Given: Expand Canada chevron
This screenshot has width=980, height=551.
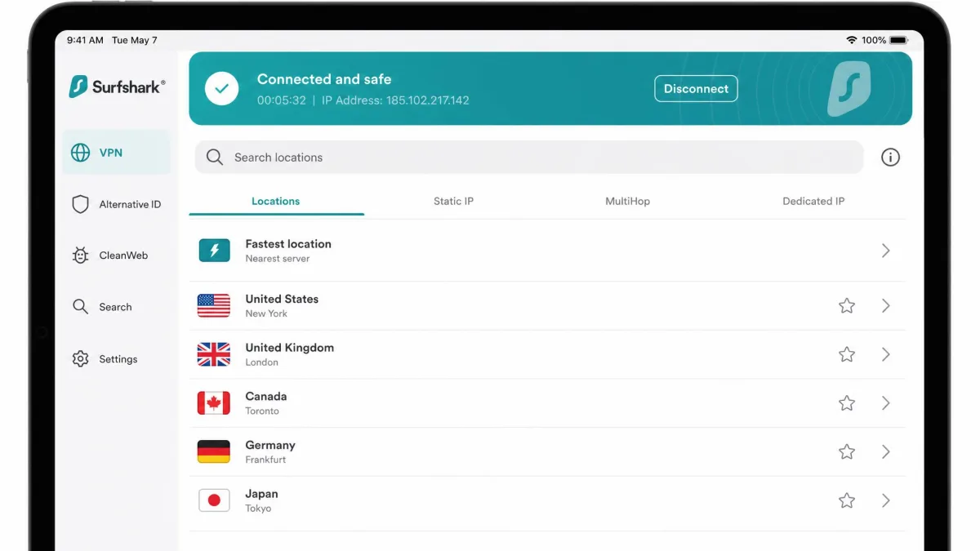Looking at the screenshot, I should point(886,403).
